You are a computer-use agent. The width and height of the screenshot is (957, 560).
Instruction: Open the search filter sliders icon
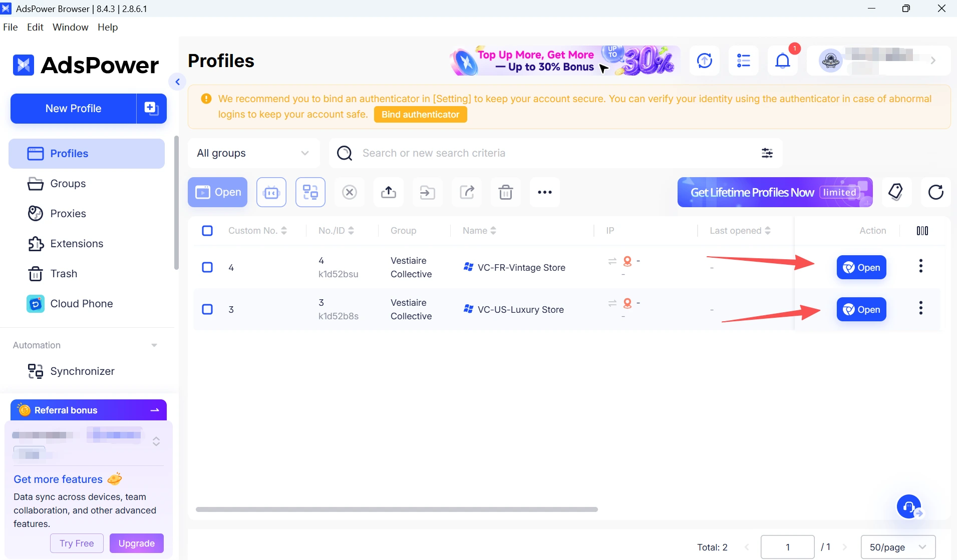tap(767, 153)
